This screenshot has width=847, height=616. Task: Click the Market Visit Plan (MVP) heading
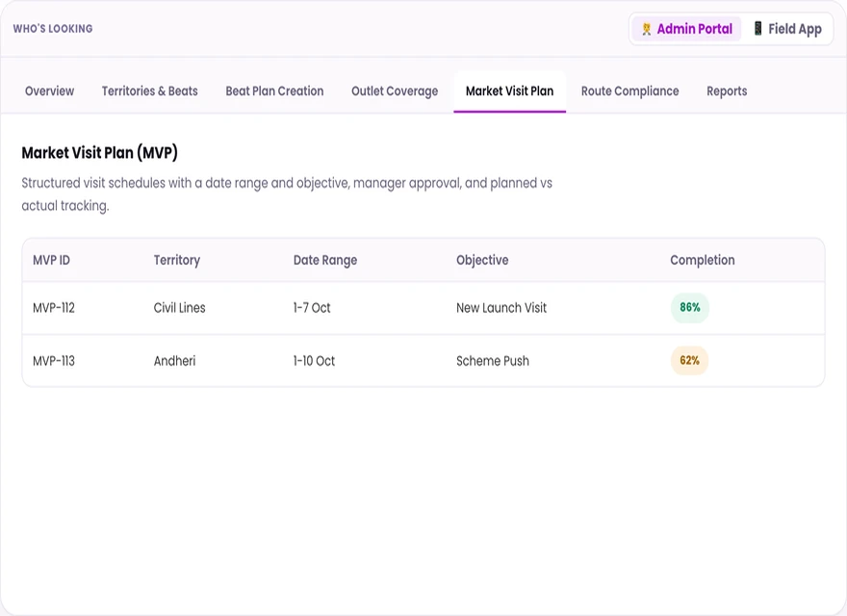tap(99, 153)
